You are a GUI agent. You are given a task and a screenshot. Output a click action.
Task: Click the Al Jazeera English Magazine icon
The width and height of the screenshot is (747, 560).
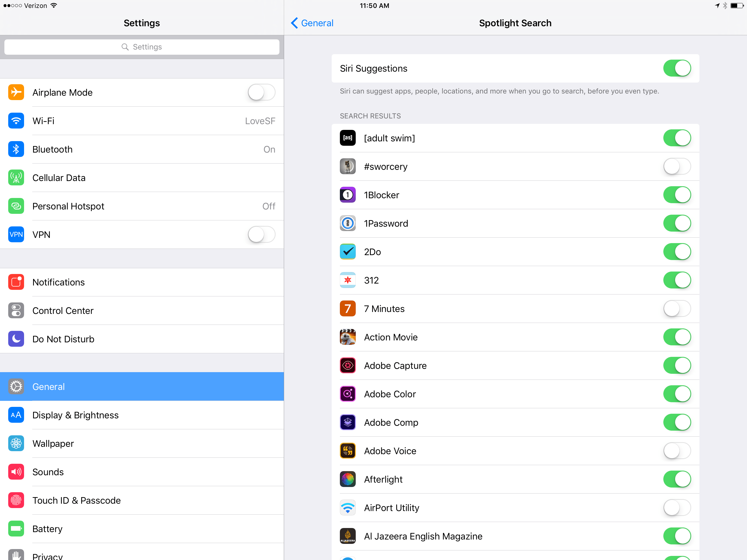[x=348, y=536]
